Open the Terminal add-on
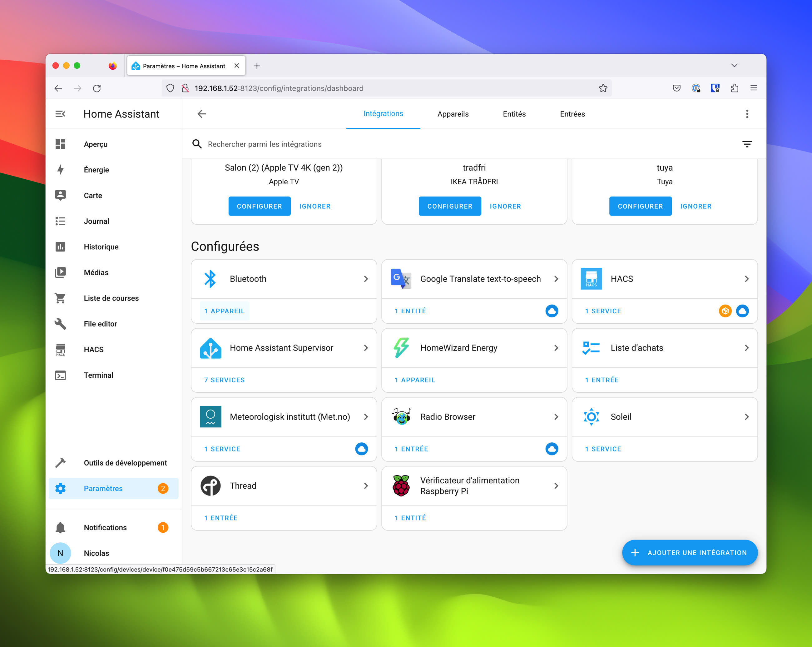Image resolution: width=812 pixels, height=647 pixels. click(99, 375)
